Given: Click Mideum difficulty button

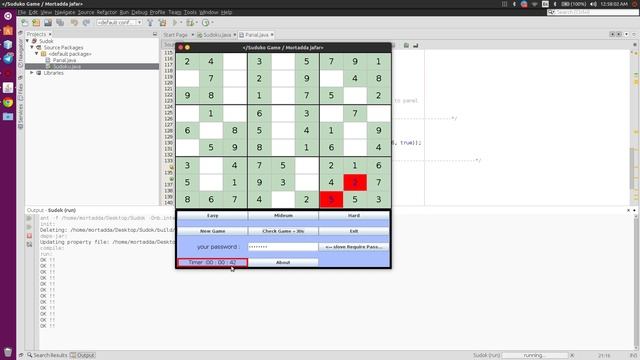Looking at the screenshot, I should click(283, 215).
